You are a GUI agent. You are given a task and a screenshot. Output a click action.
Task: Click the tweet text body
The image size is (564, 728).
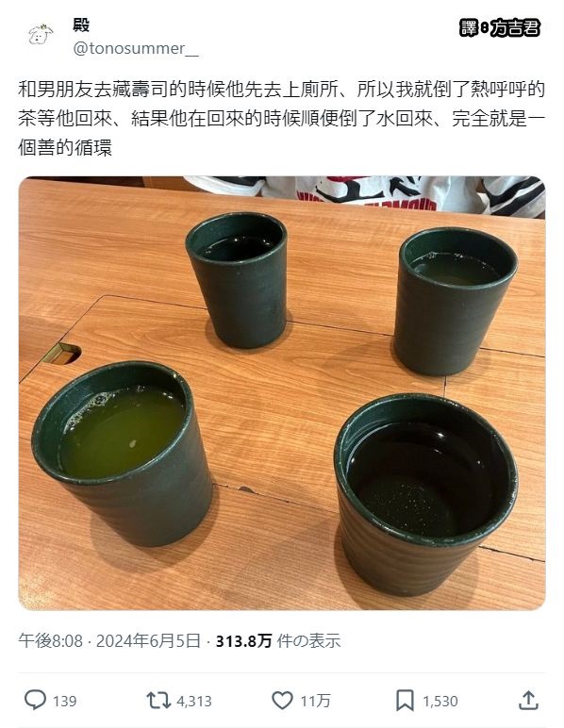[282, 119]
